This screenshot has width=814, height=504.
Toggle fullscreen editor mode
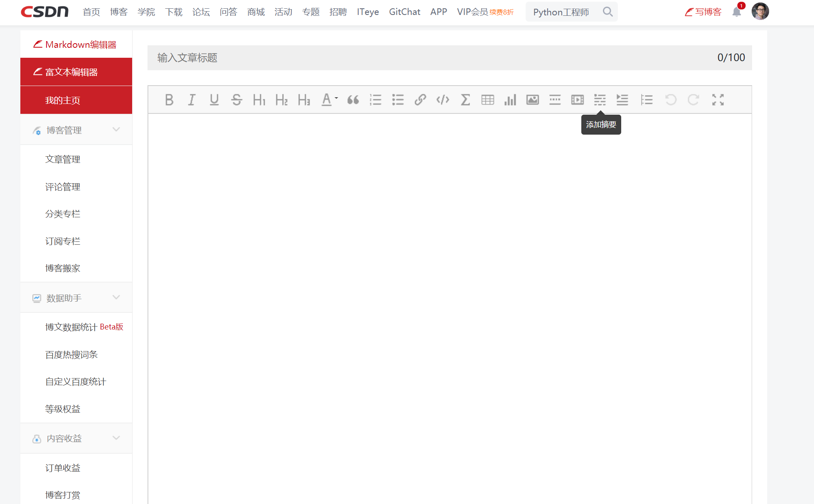point(718,100)
